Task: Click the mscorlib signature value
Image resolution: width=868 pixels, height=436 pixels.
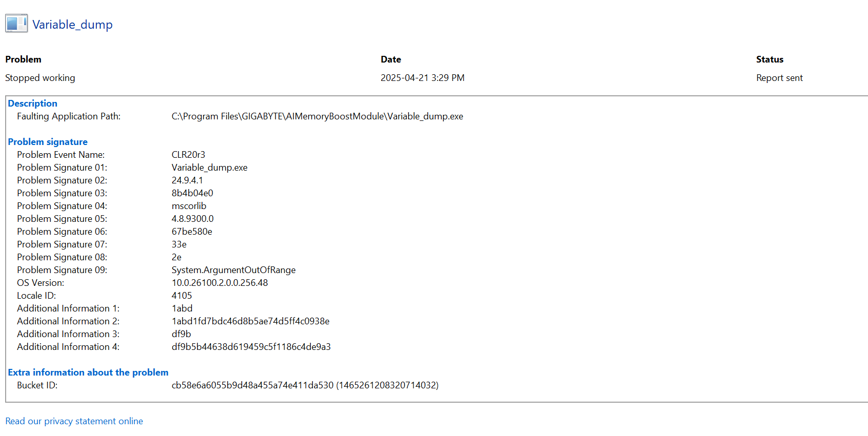Action: [189, 206]
